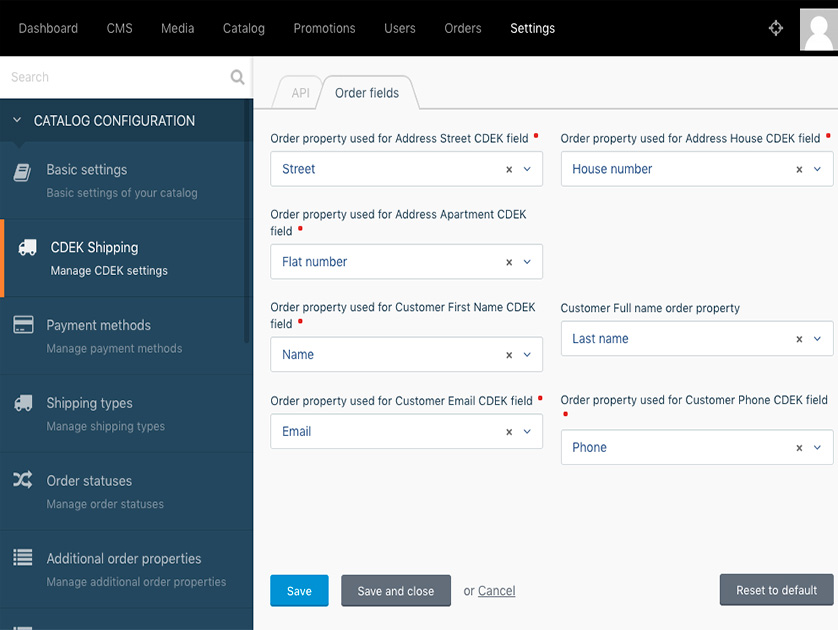
Task: Clear the Flat number selection
Action: (x=509, y=262)
